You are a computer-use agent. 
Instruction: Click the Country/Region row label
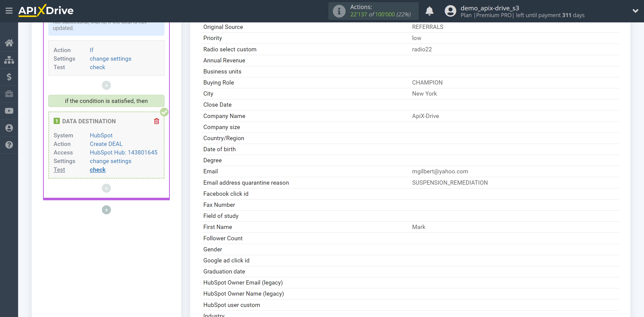[x=224, y=138]
